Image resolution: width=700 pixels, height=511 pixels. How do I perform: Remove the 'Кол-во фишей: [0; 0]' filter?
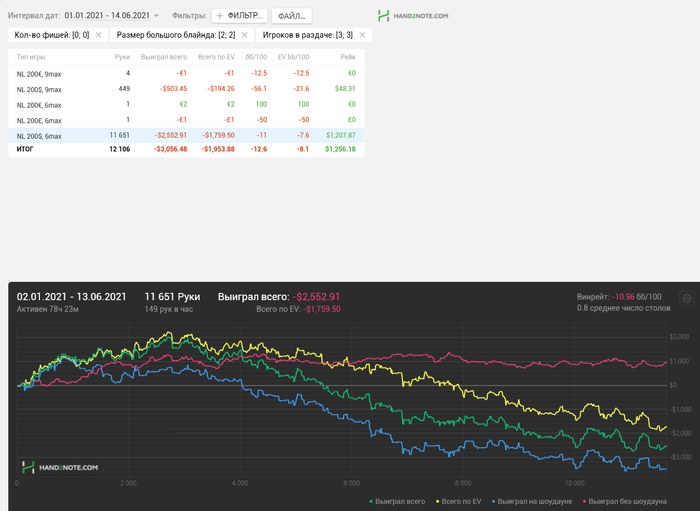coord(99,35)
